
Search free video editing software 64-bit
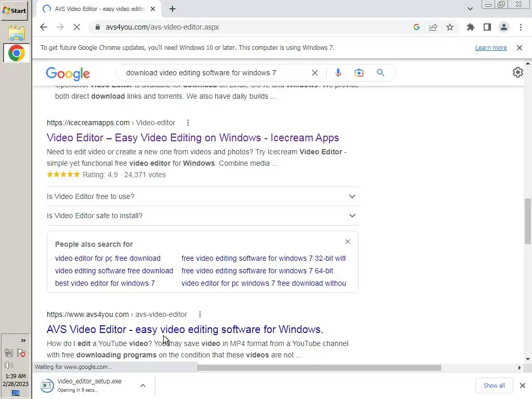point(257,271)
